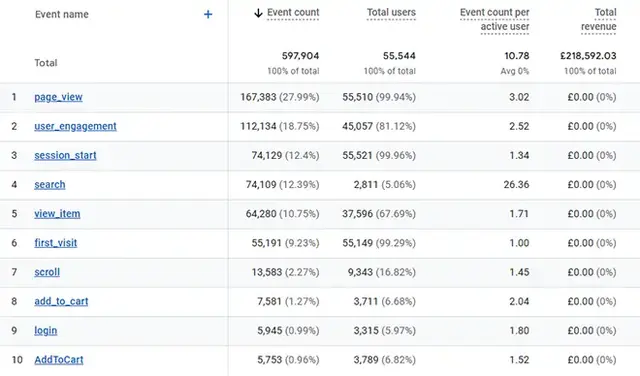The height and width of the screenshot is (376, 640).
Task: Open the session_start event link
Action: [65, 156]
